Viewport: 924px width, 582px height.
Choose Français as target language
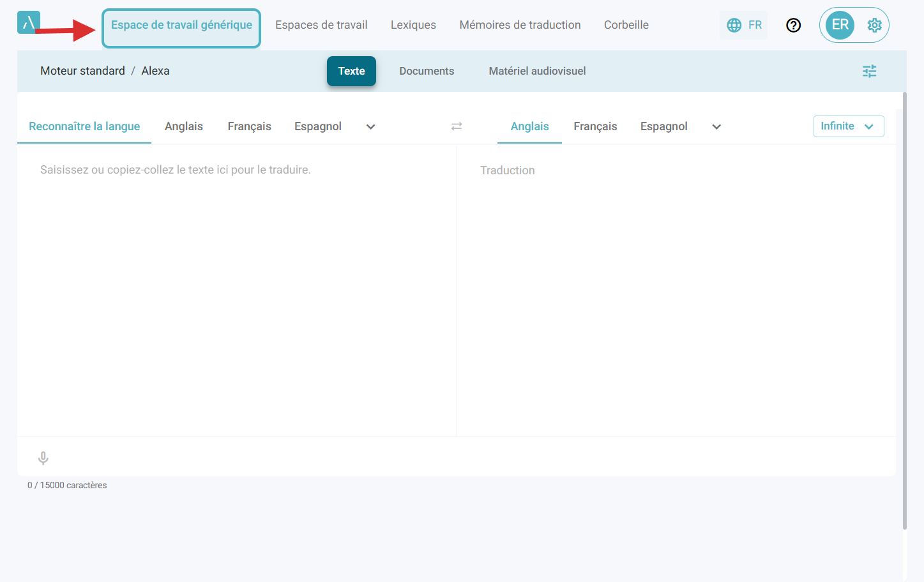coord(595,126)
